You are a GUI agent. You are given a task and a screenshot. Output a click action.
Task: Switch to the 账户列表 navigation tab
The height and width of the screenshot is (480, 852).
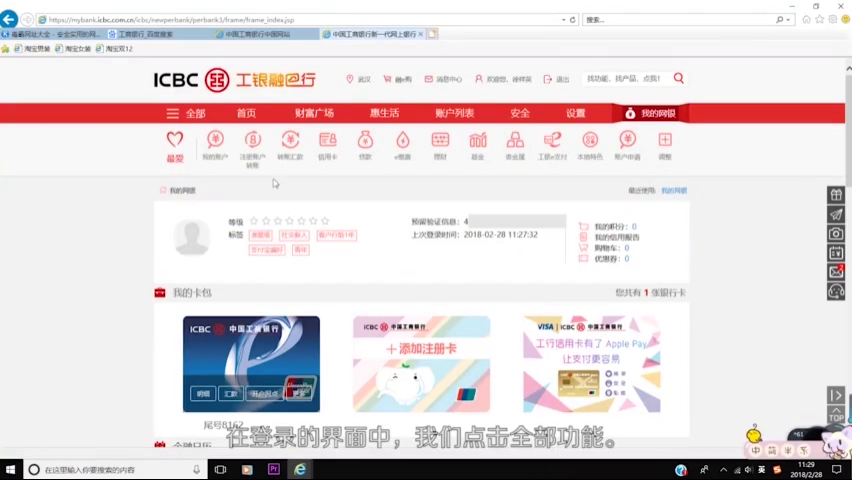point(455,113)
